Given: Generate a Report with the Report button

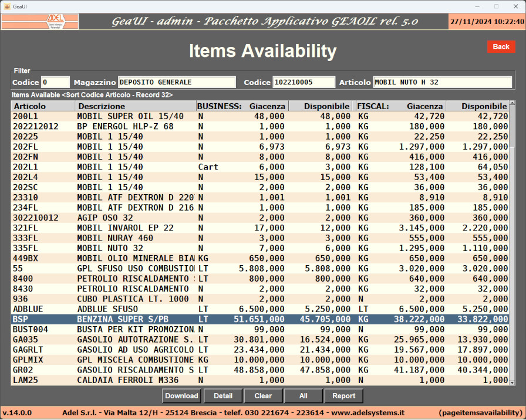Looking at the screenshot, I should point(343,396).
